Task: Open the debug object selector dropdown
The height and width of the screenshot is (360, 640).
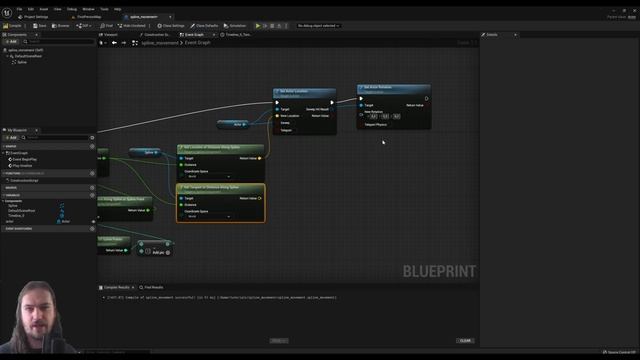Action: click(318, 26)
